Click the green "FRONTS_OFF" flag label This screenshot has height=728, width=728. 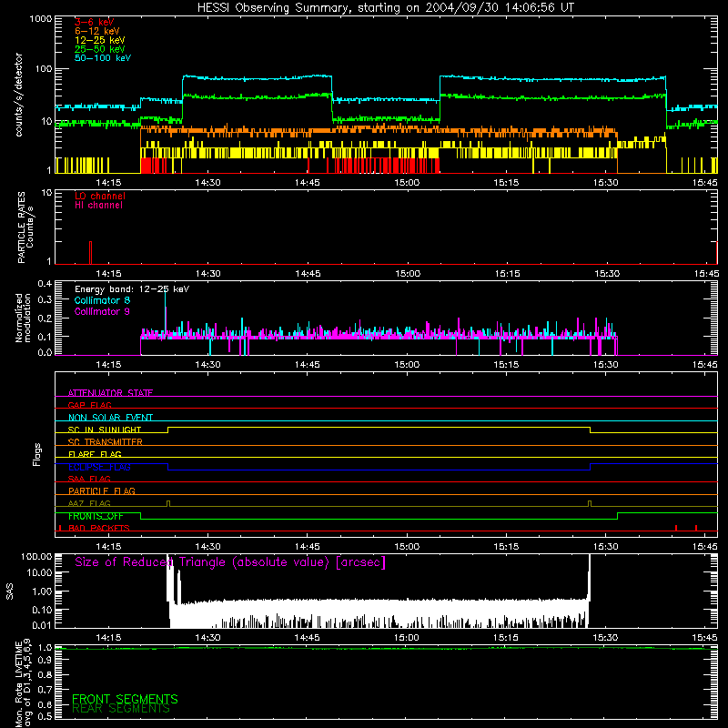tap(96, 516)
